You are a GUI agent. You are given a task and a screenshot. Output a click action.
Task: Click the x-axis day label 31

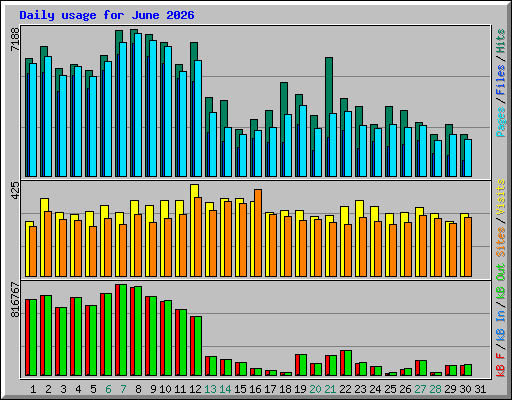pos(480,389)
